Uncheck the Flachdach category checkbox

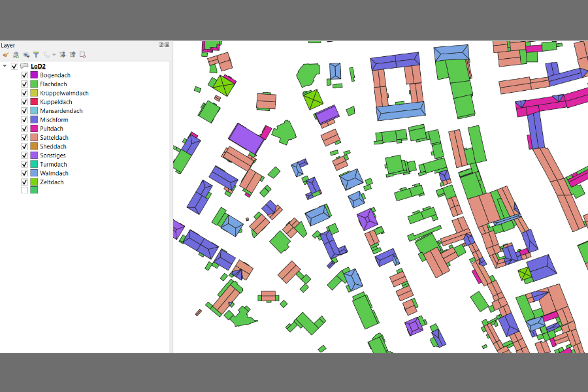click(24, 84)
